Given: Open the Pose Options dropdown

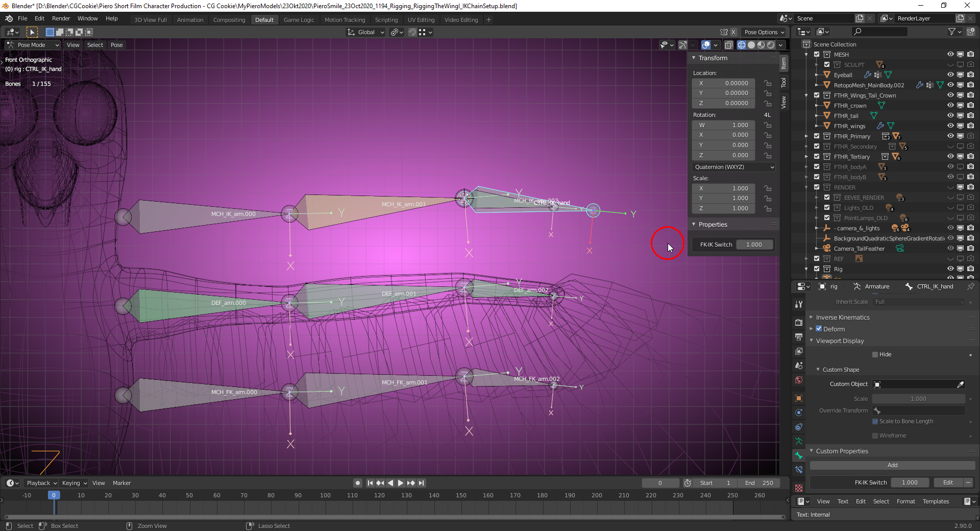Looking at the screenshot, I should pos(764,32).
